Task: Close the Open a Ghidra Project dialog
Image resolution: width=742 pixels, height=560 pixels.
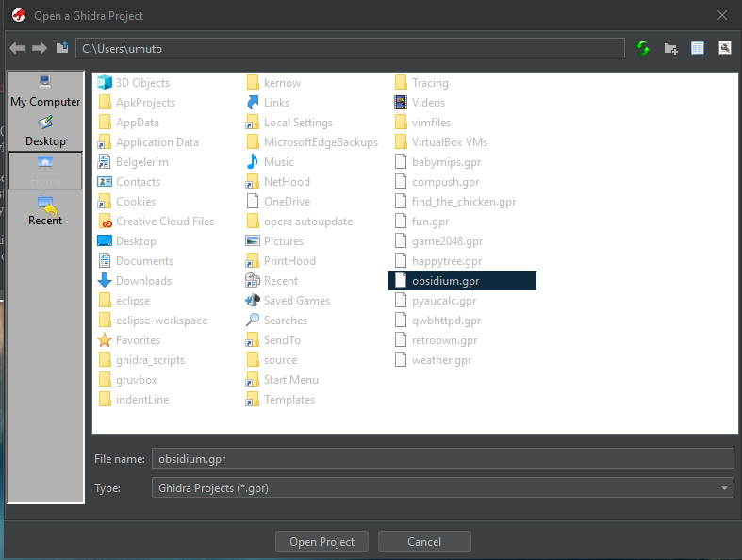Action: [x=722, y=15]
